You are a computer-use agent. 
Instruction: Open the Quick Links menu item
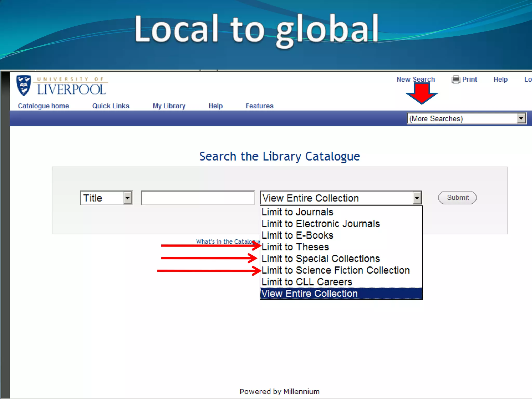pyautogui.click(x=111, y=106)
